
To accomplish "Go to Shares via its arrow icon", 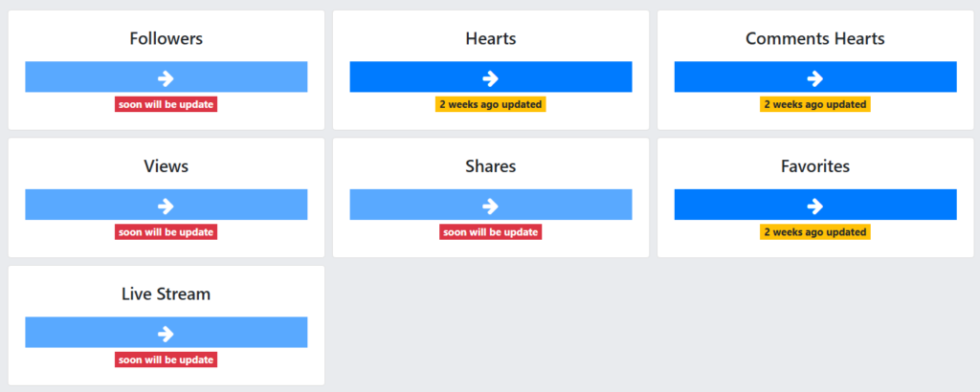I will tap(491, 205).
